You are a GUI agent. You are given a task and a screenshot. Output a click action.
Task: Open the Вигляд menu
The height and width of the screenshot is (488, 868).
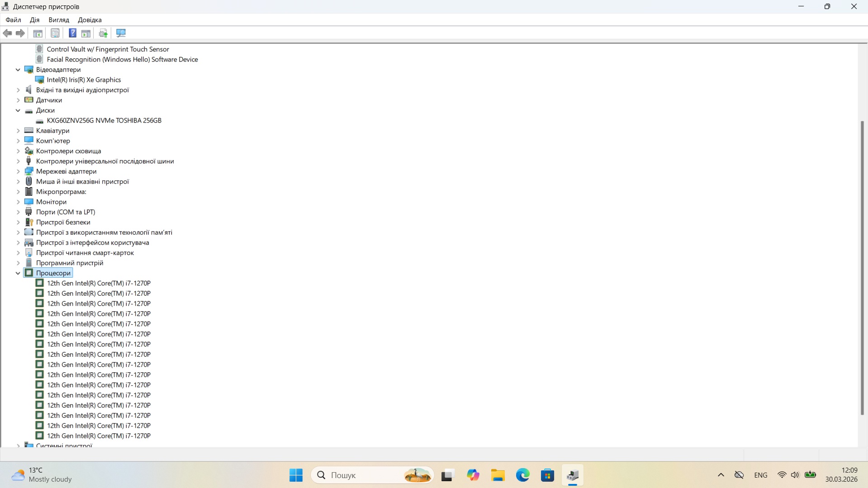pyautogui.click(x=59, y=20)
